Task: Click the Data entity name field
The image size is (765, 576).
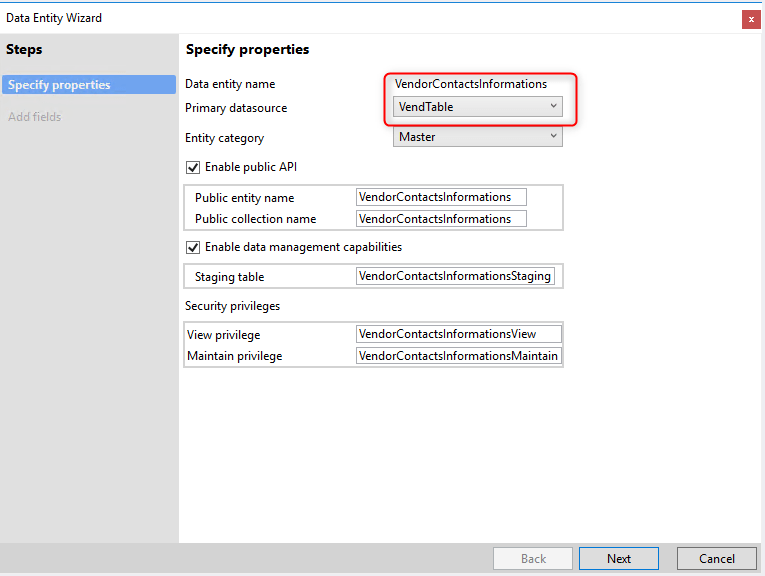Action: click(471, 84)
